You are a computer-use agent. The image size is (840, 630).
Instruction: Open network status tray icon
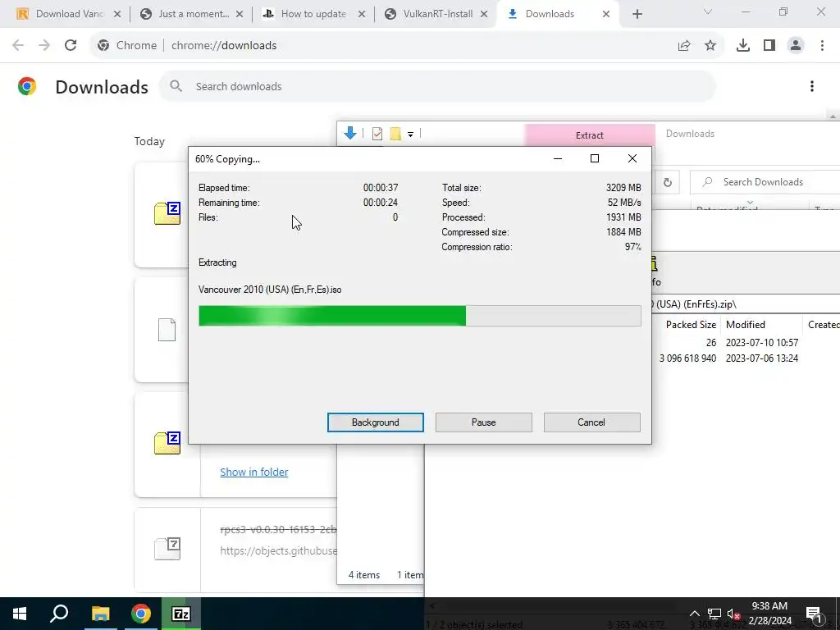click(714, 614)
